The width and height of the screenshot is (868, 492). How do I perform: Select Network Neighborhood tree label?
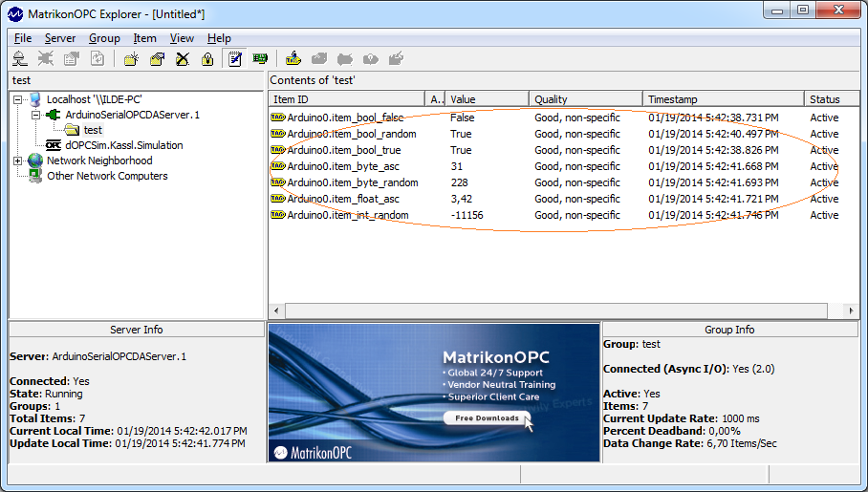pyautogui.click(x=99, y=160)
